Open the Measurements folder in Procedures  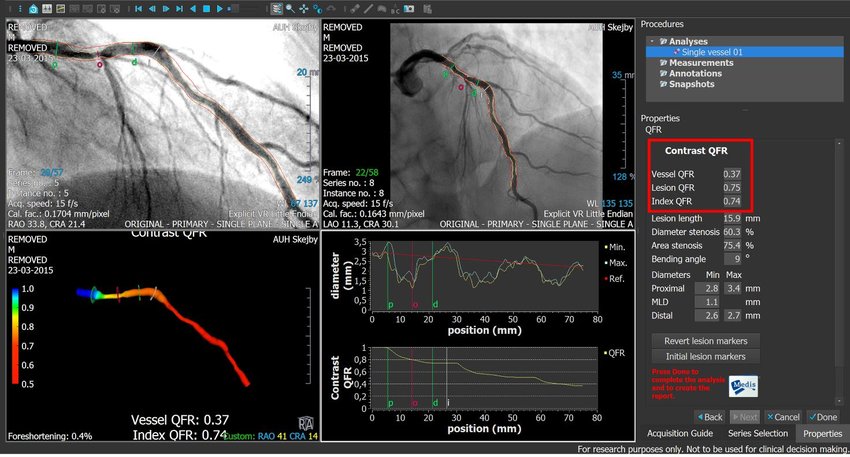click(x=700, y=63)
